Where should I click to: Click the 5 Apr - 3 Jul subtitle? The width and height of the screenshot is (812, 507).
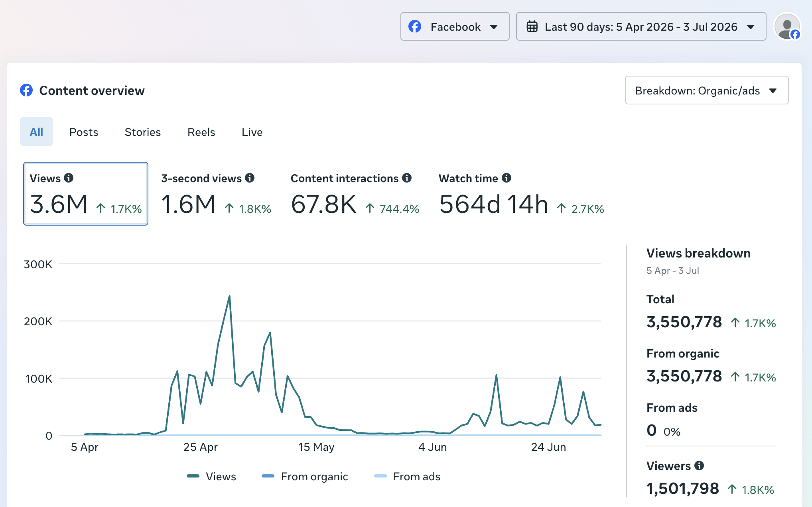(673, 270)
